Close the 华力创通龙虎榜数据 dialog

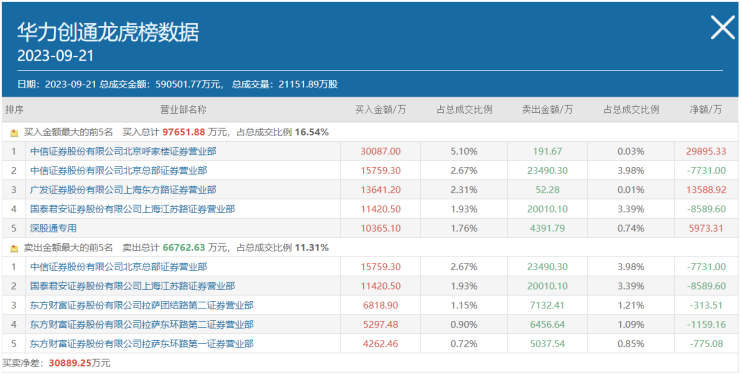[723, 27]
